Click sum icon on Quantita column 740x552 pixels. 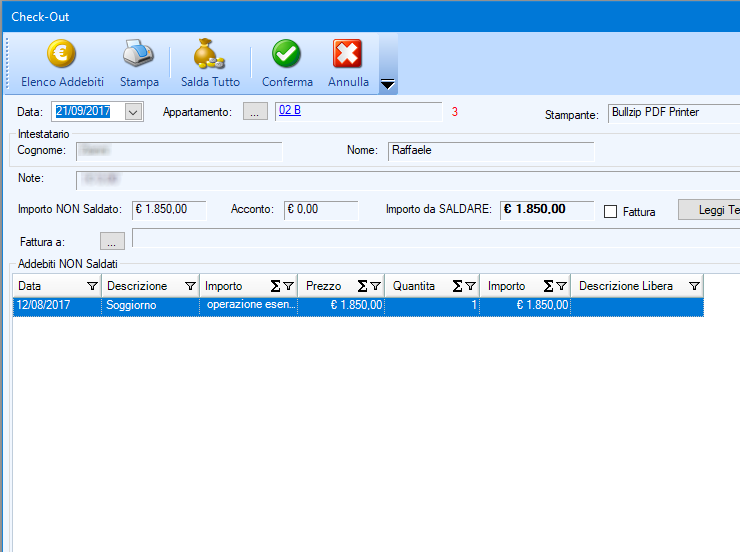(457, 286)
